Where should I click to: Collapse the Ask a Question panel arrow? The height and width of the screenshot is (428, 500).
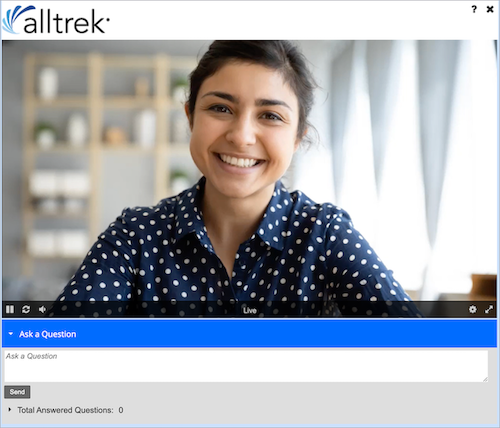pyautogui.click(x=11, y=334)
